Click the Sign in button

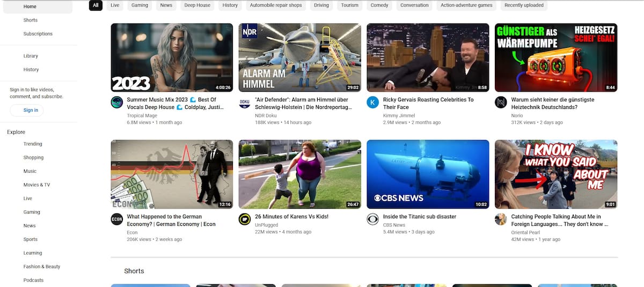(x=27, y=110)
